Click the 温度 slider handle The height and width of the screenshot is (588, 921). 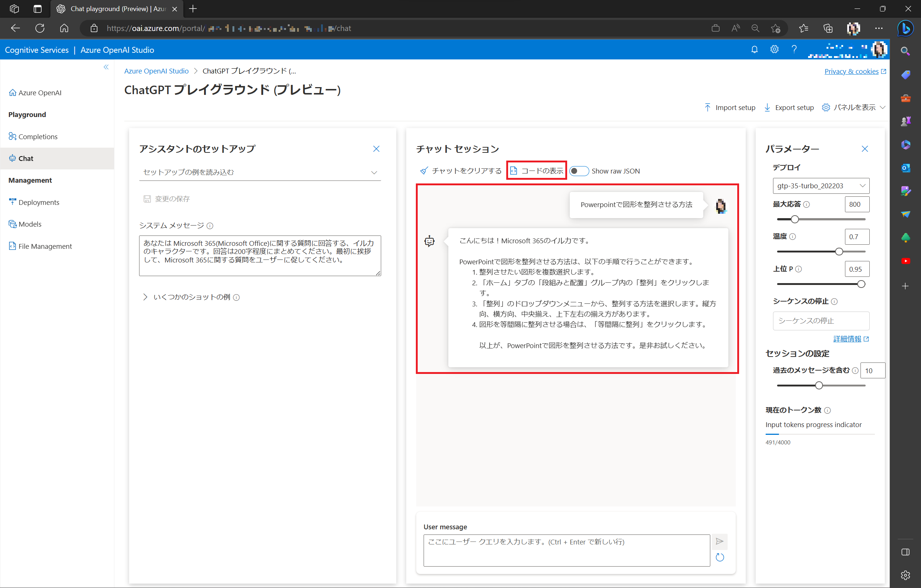tap(839, 251)
